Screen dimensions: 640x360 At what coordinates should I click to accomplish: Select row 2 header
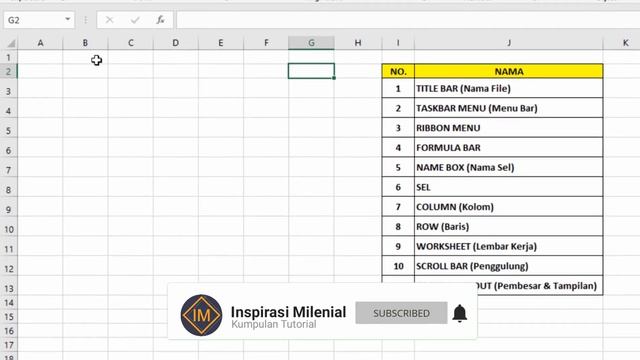[x=9, y=71]
